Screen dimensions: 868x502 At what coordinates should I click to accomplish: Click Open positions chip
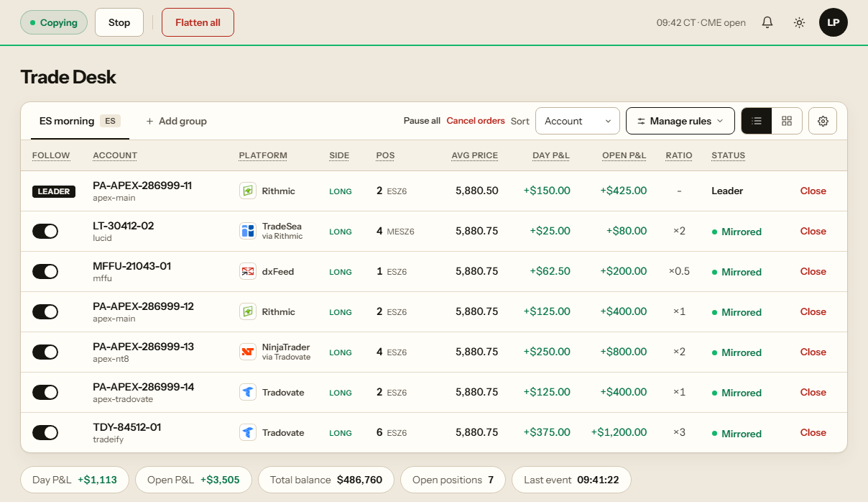point(453,480)
